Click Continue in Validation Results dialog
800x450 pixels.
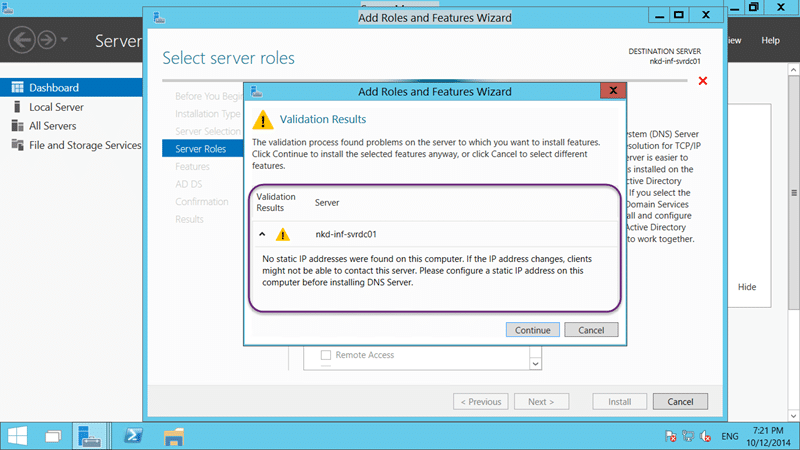tap(532, 330)
